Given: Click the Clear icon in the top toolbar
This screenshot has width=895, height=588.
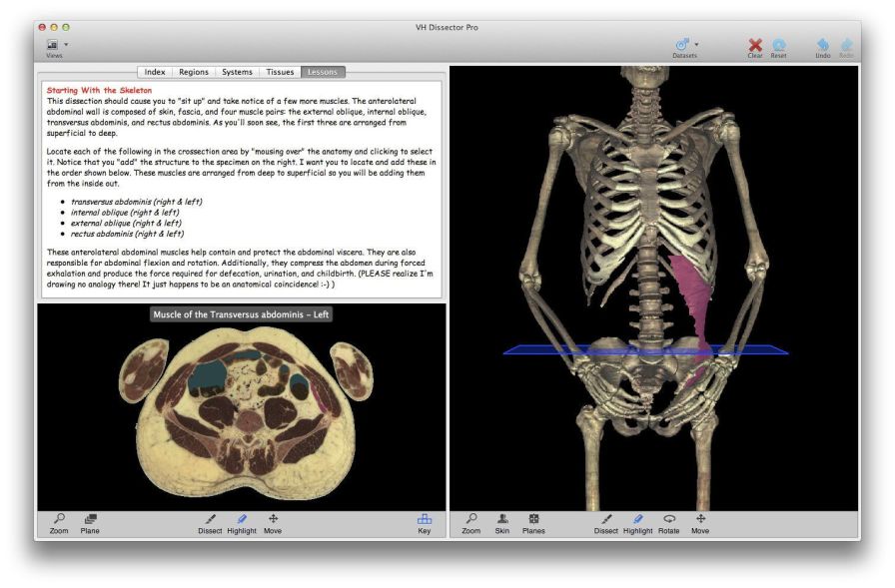Looking at the screenshot, I should point(753,46).
